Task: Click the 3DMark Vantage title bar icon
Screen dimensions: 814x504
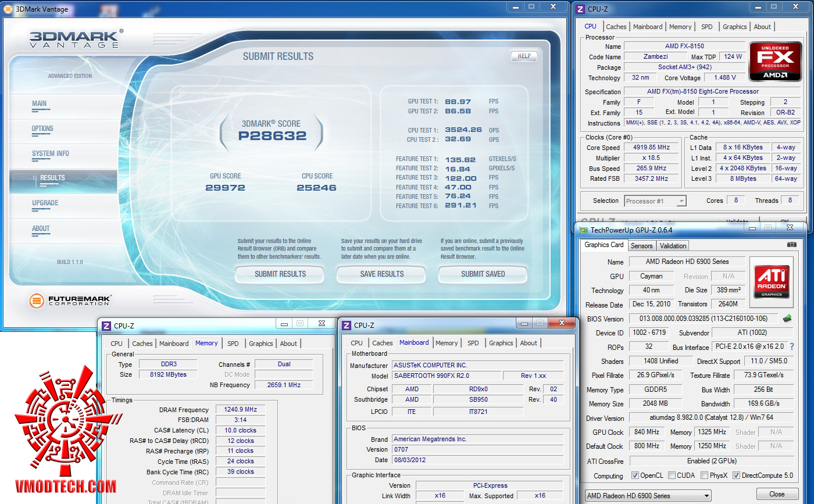Action: [8, 9]
